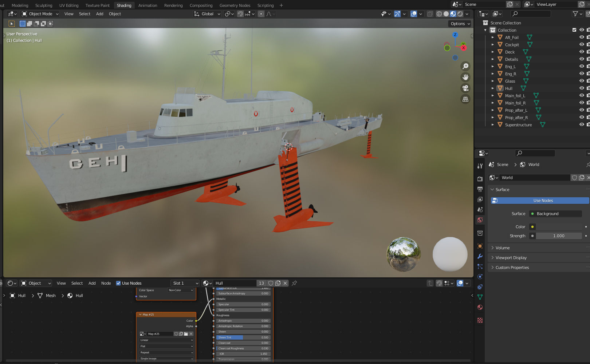Toggle Use Nodes checkbox in node editor

[x=118, y=283]
